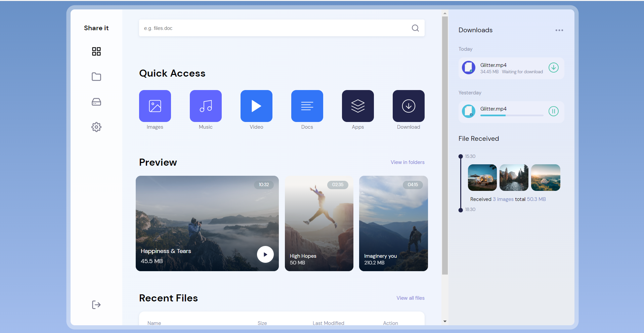Open Apps quick access tile

pyautogui.click(x=358, y=106)
